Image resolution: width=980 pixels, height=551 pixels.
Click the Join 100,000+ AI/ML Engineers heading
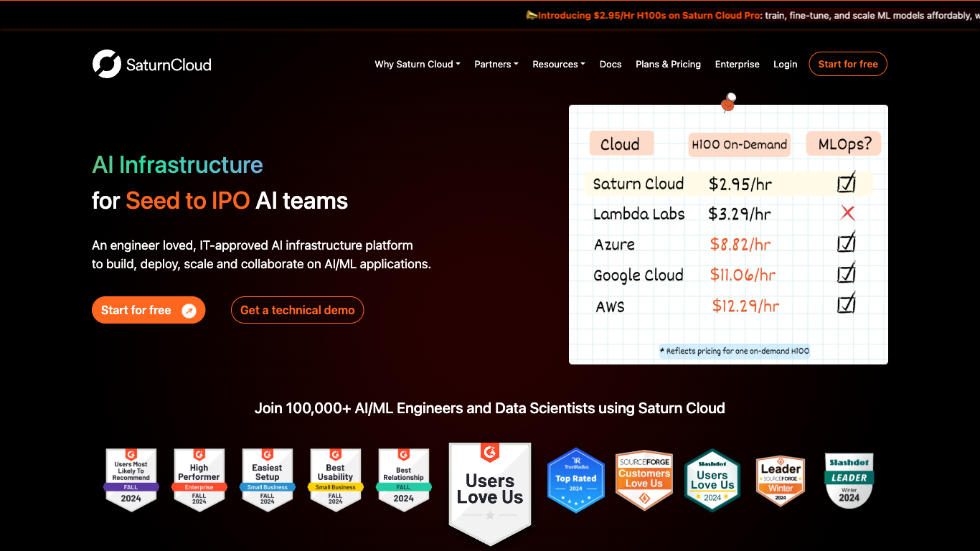click(x=490, y=408)
